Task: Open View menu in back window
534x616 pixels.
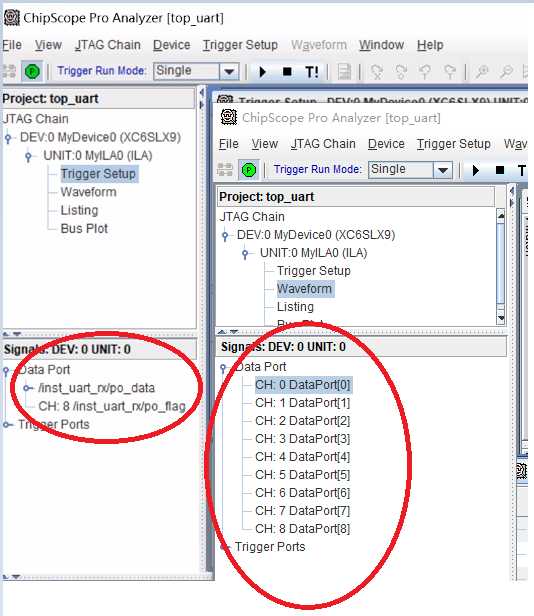Action: tap(48, 45)
